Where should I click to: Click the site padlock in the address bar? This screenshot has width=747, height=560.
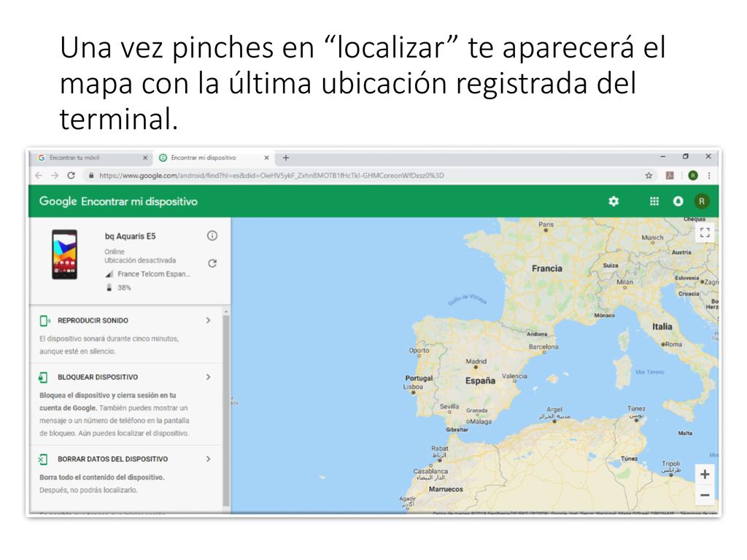pyautogui.click(x=91, y=176)
